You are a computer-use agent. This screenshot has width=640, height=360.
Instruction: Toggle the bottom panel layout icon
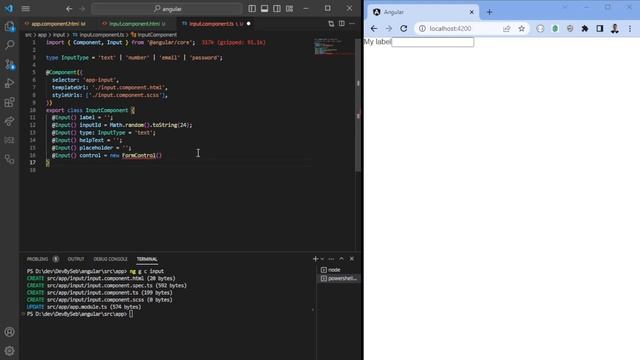pos(264,9)
